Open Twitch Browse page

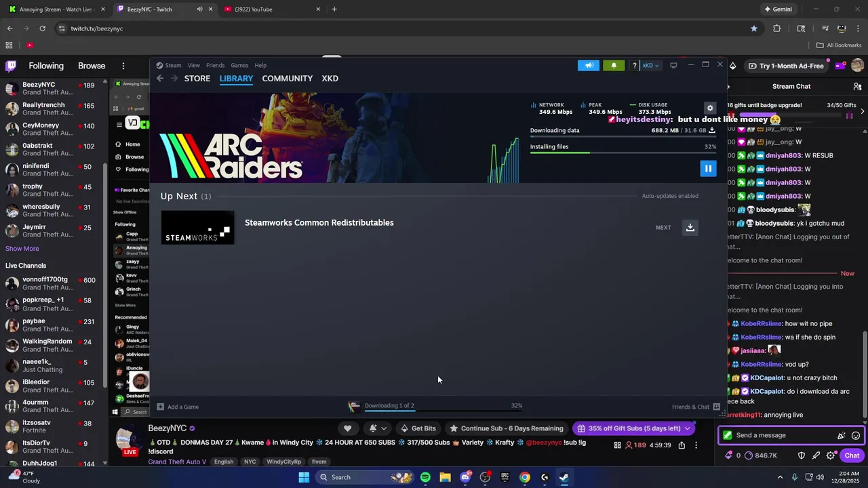(92, 66)
